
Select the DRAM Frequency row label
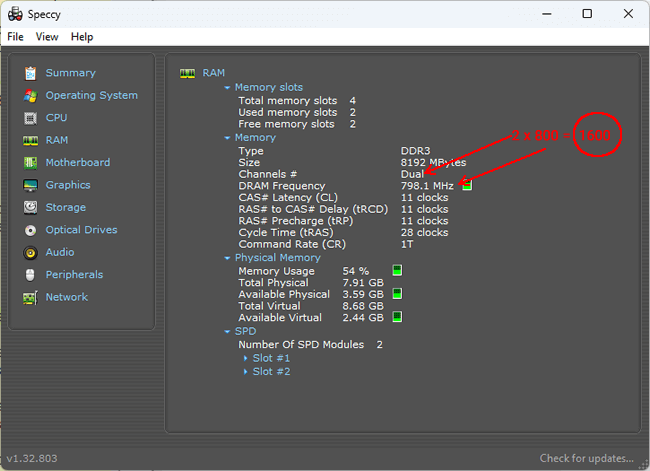coord(281,186)
